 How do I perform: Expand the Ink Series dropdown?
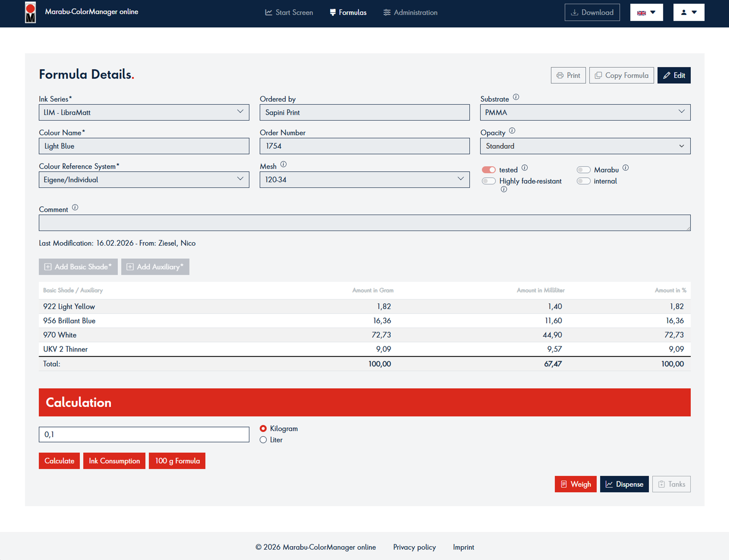pyautogui.click(x=144, y=112)
